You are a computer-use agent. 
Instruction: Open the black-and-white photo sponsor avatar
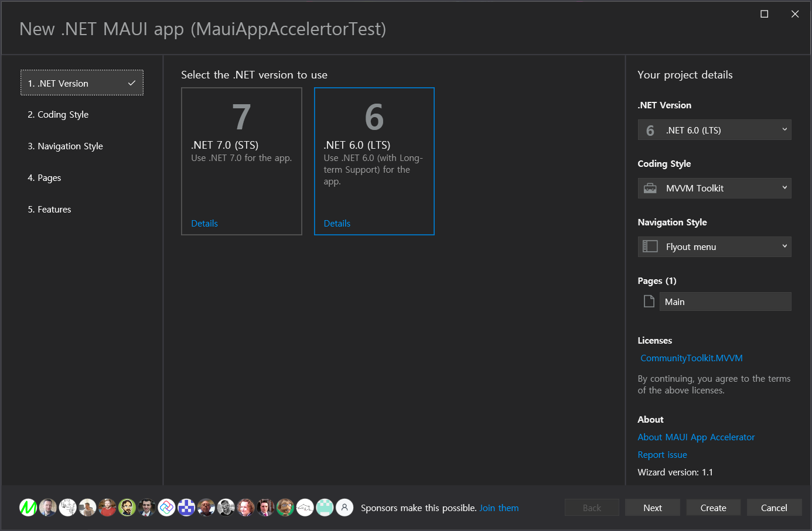pos(226,508)
